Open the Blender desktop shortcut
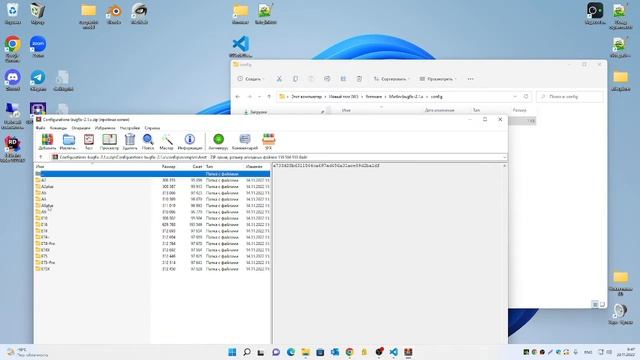This screenshot has width=640, height=360. click(114, 13)
